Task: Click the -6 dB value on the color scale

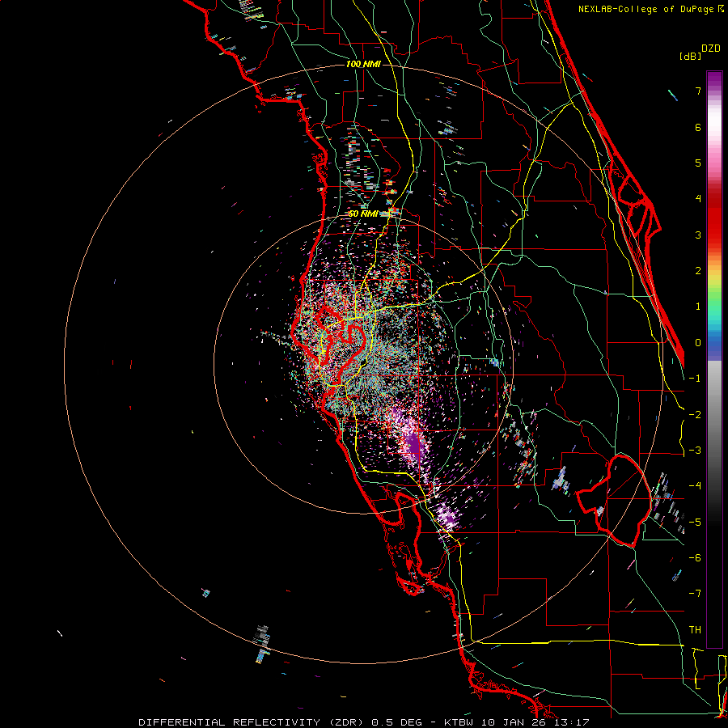Action: click(695, 558)
